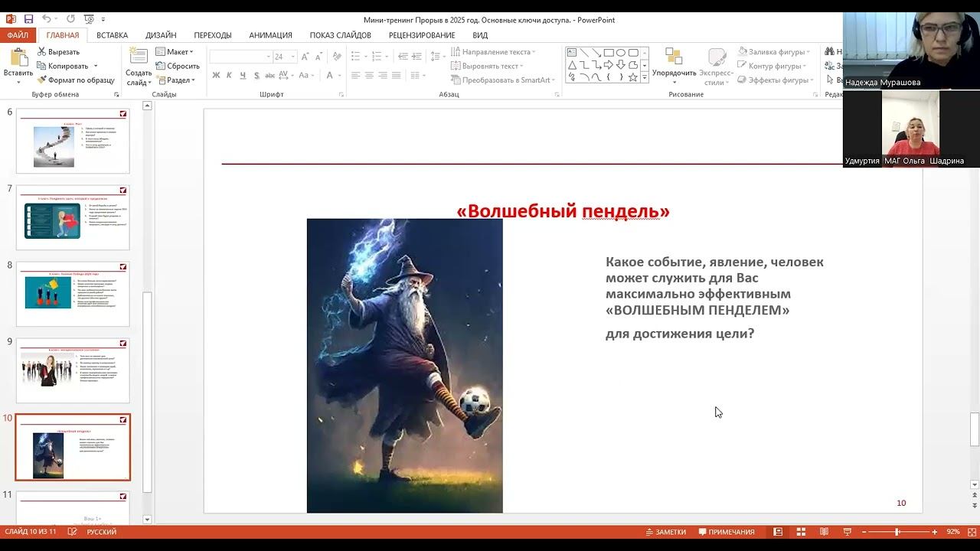
Task: Expand Копировать dropdown arrow
Action: (96, 67)
